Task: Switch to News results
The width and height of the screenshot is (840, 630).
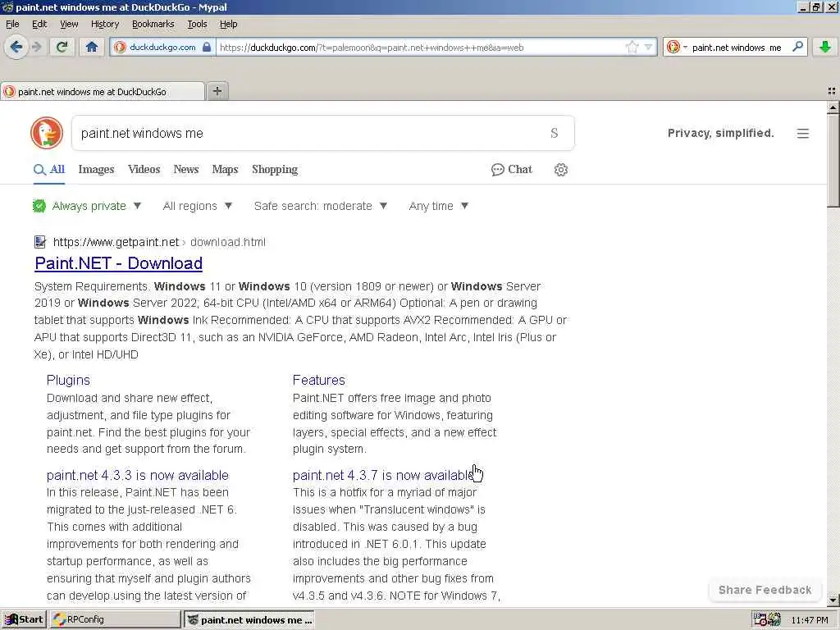Action: [186, 169]
